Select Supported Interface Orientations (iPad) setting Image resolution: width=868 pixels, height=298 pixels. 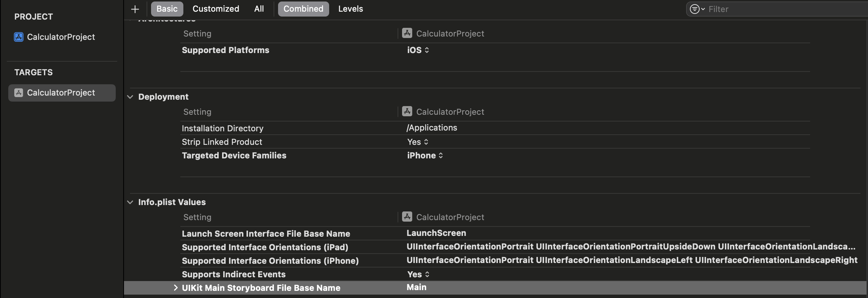click(x=265, y=247)
